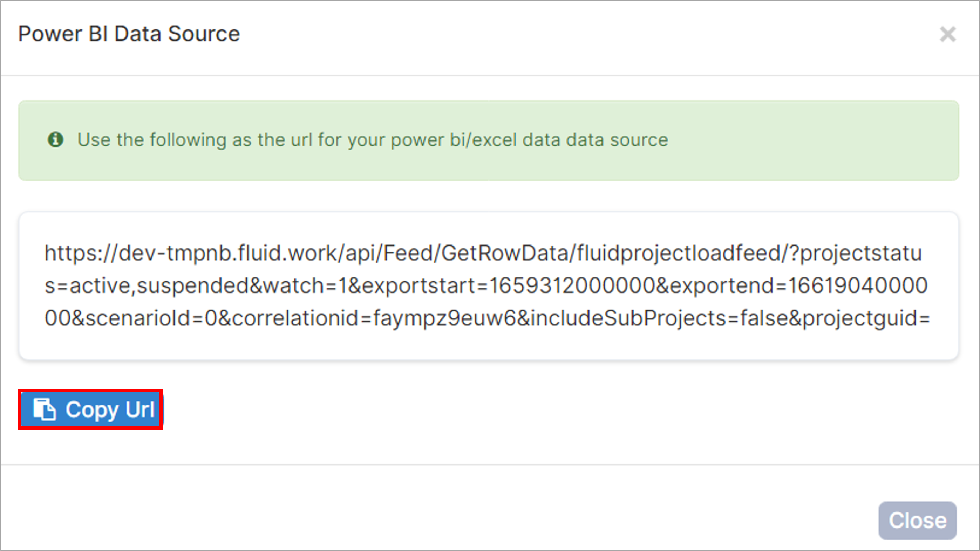
Task: Click the URL line starting with https://dev-tmpnb
Action: [x=483, y=254]
